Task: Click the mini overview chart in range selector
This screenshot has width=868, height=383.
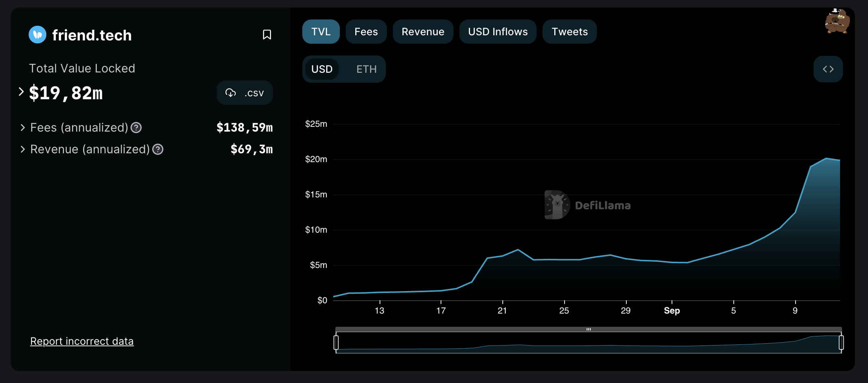Action: coord(588,343)
